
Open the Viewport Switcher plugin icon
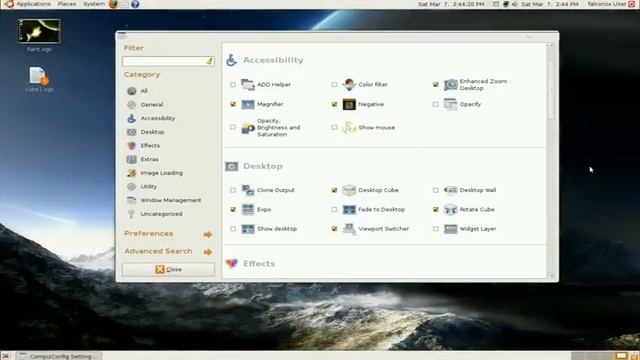[x=349, y=229]
